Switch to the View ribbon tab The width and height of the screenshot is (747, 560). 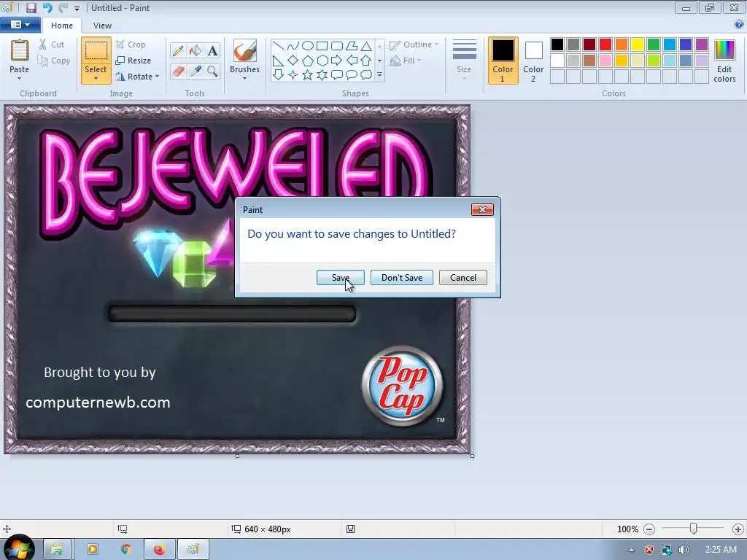point(102,26)
